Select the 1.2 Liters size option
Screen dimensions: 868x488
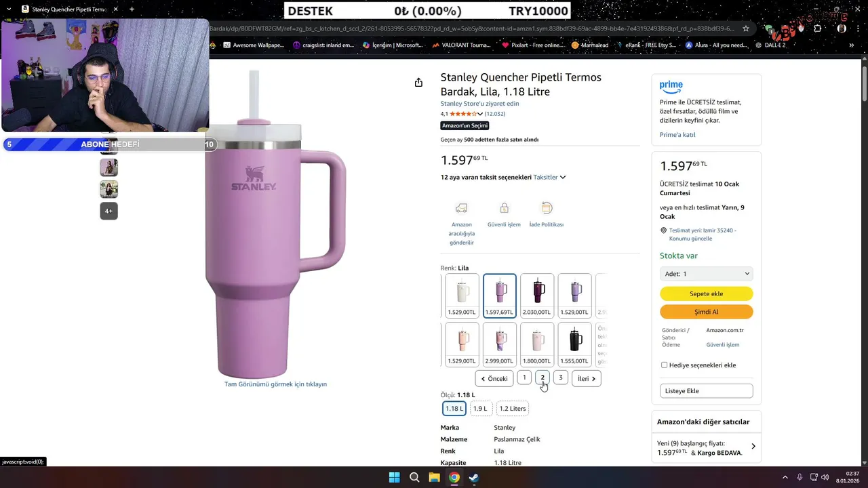(x=513, y=409)
